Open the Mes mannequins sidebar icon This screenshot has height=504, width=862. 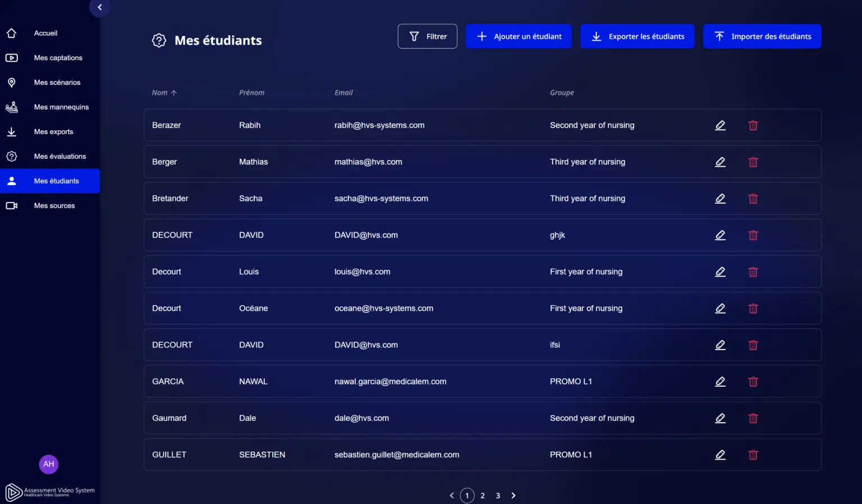point(11,107)
